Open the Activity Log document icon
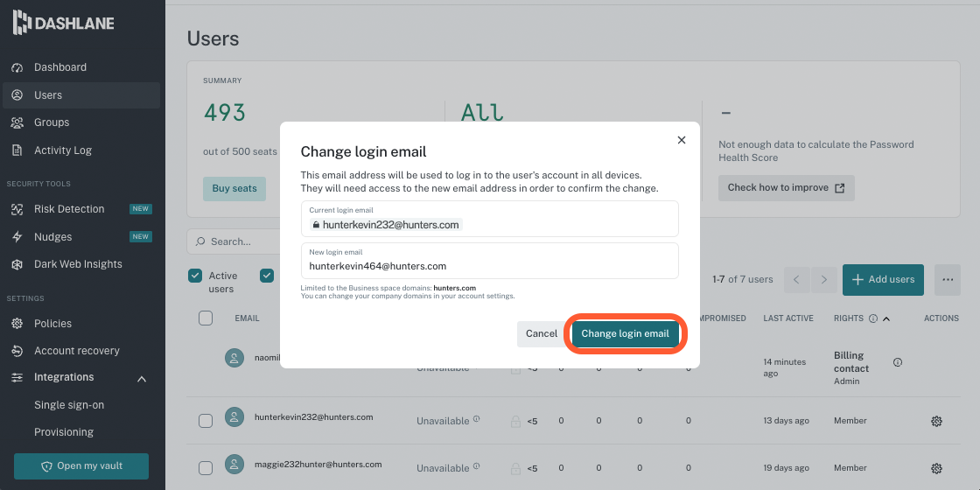Viewport: 980px width, 490px height. [17, 150]
